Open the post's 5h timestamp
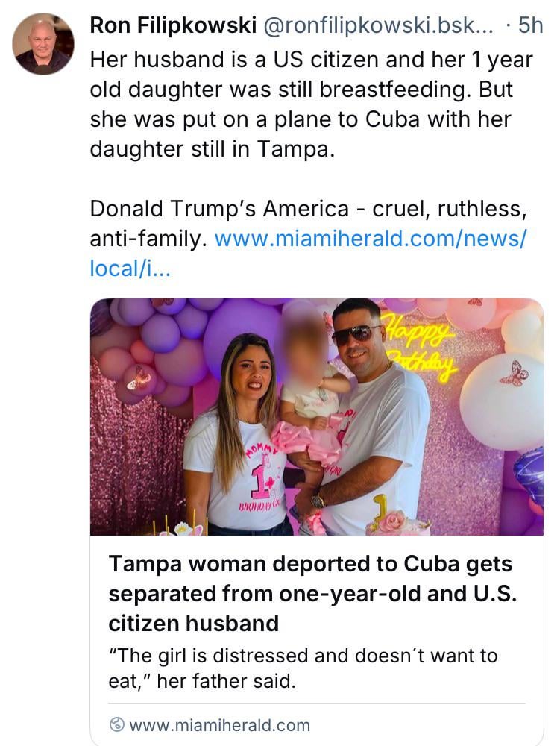Screen dimensions: 560x746 tap(530, 25)
